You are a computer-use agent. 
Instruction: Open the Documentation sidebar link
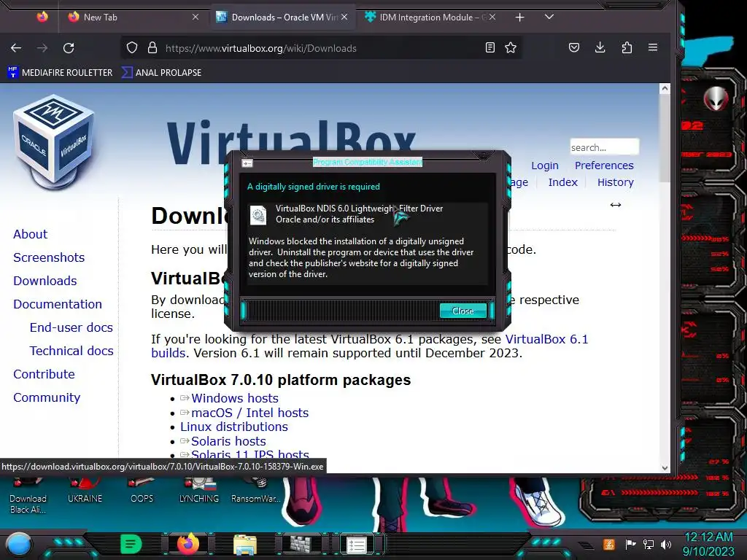tap(58, 304)
